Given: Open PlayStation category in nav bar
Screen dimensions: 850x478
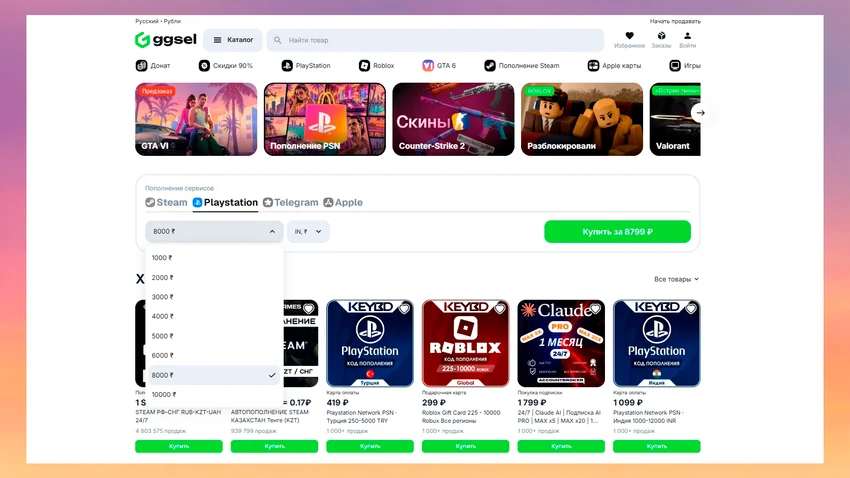Looking at the screenshot, I should click(x=306, y=66).
